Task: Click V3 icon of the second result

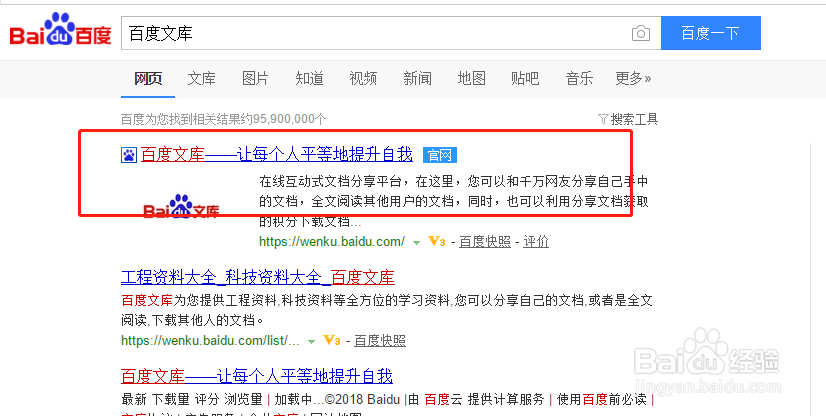Action: (331, 340)
